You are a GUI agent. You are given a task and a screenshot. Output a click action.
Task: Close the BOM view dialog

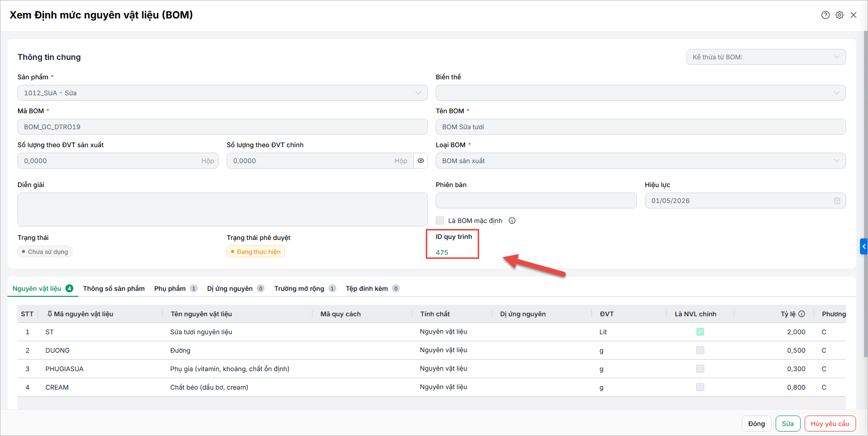[854, 15]
